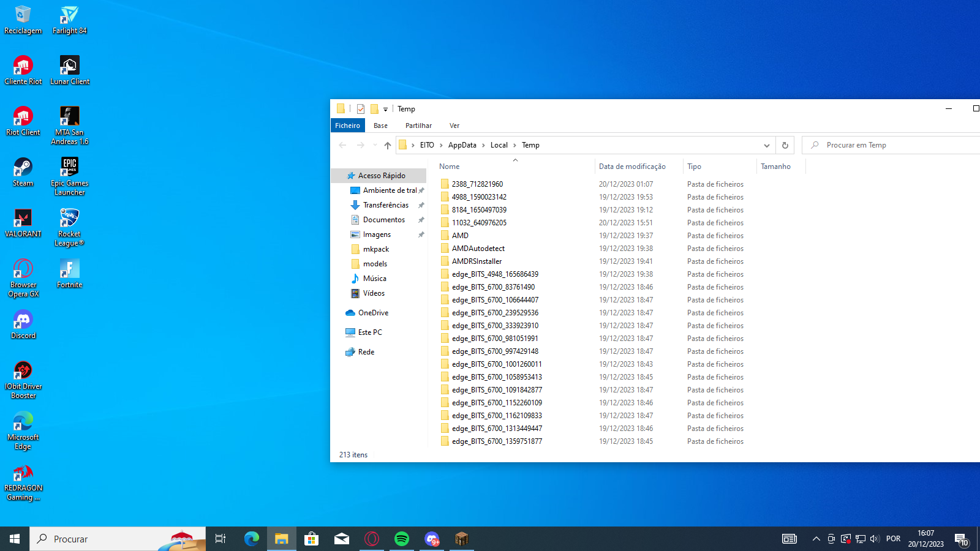Refresh the Temp folder view
Viewport: 980px width, 551px height.
pos(785,145)
